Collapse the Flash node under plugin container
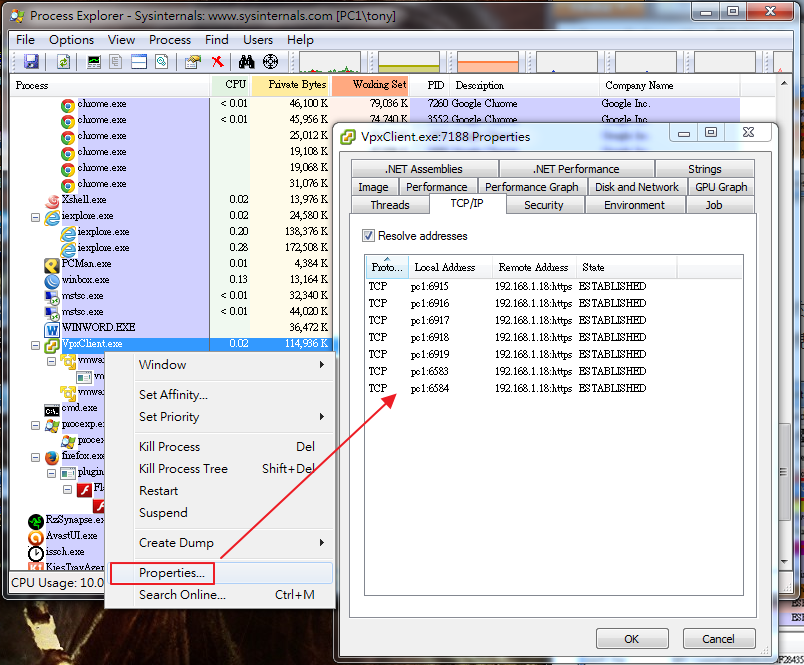Viewport: 804px width, 665px height. tap(67, 489)
